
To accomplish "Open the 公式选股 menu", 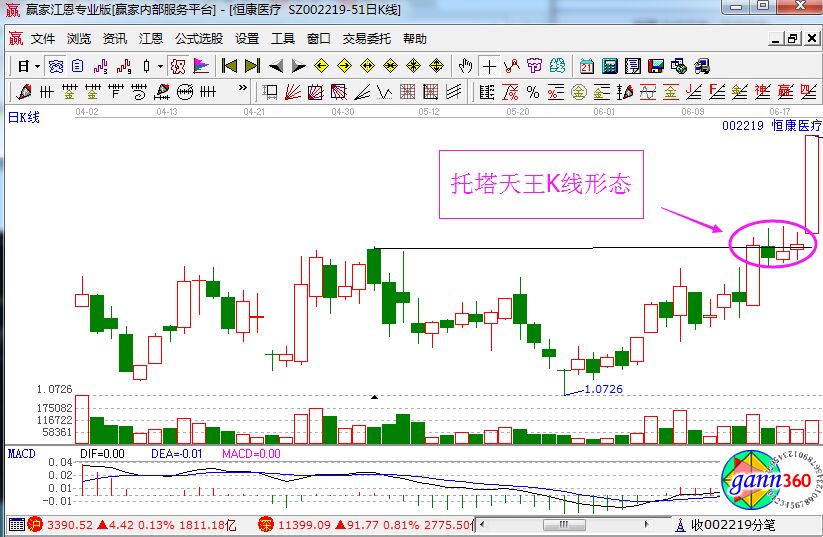I will [x=198, y=39].
